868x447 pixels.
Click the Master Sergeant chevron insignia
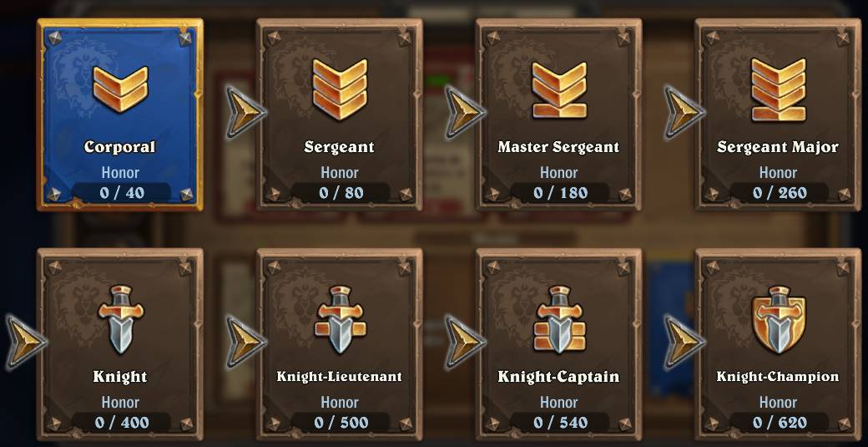pyautogui.click(x=558, y=89)
